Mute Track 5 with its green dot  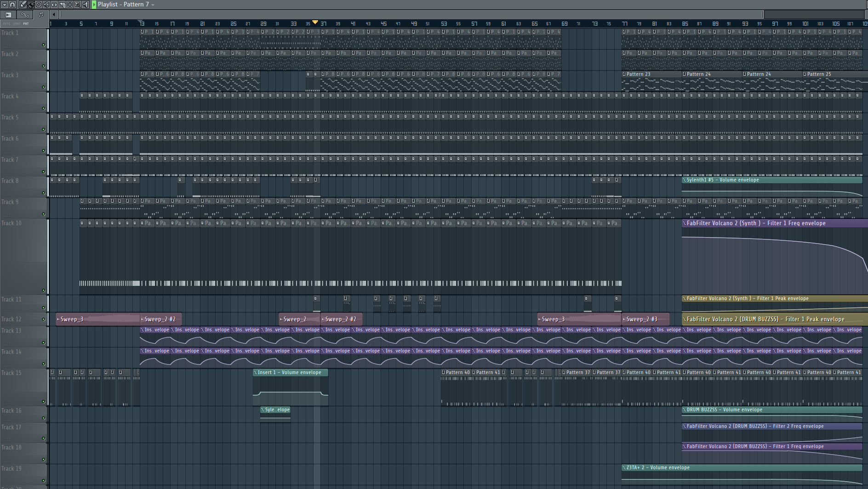coord(44,130)
